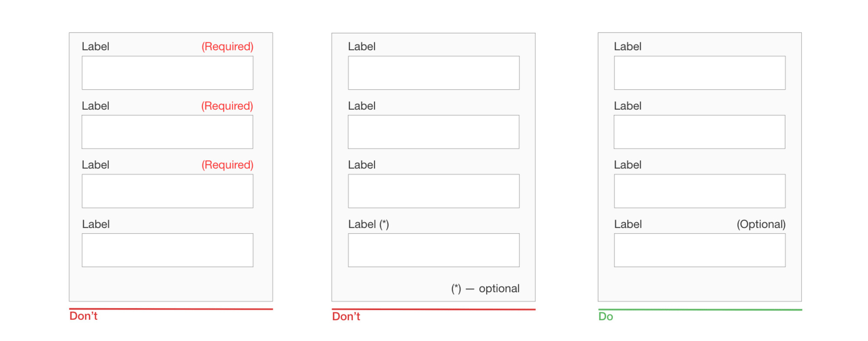Click the first input field in left form
Screen dimensions: 868x341
168,73
